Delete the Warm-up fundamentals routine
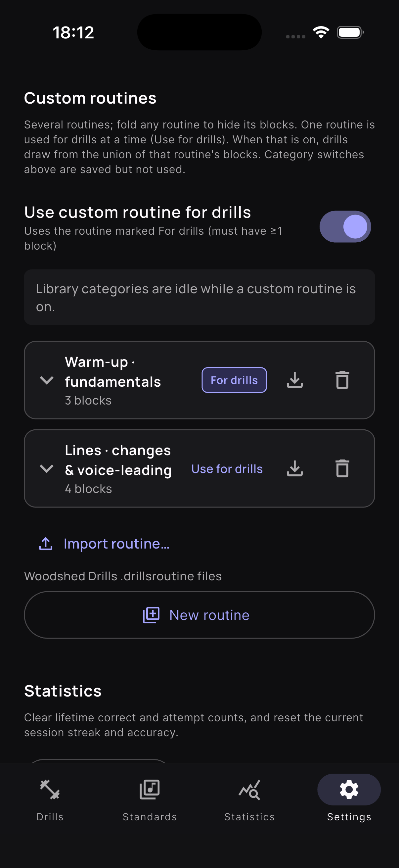Viewport: 399px width, 868px height. click(x=342, y=380)
